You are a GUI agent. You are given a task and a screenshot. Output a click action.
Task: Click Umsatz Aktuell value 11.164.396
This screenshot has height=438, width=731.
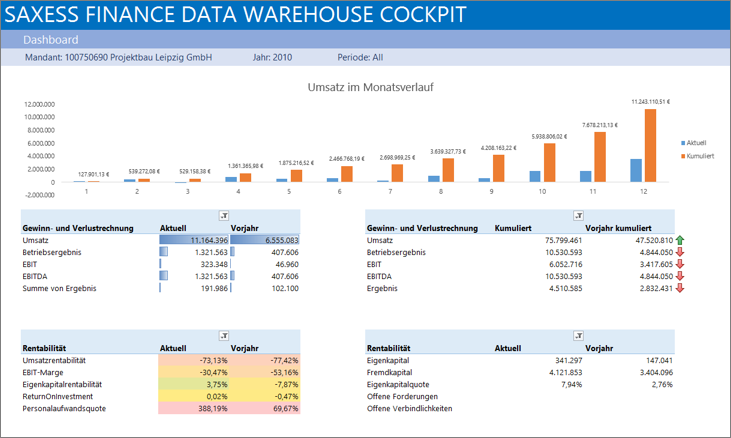click(193, 240)
